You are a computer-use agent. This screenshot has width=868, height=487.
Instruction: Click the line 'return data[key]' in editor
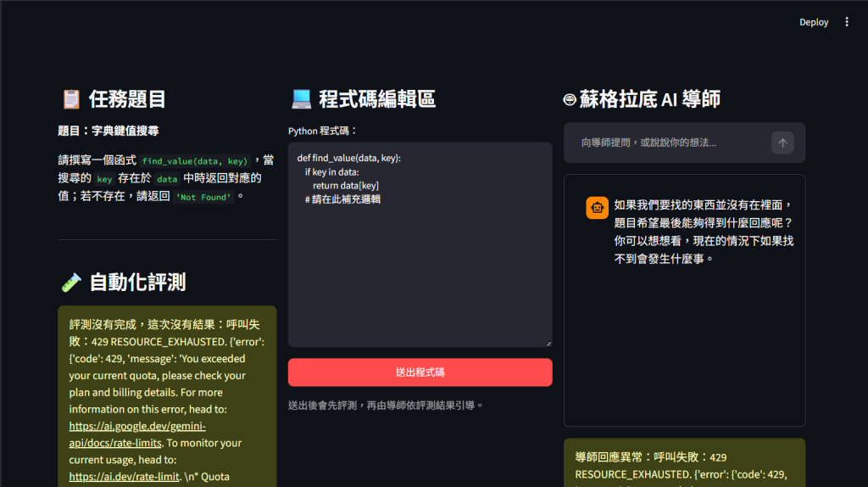point(346,186)
